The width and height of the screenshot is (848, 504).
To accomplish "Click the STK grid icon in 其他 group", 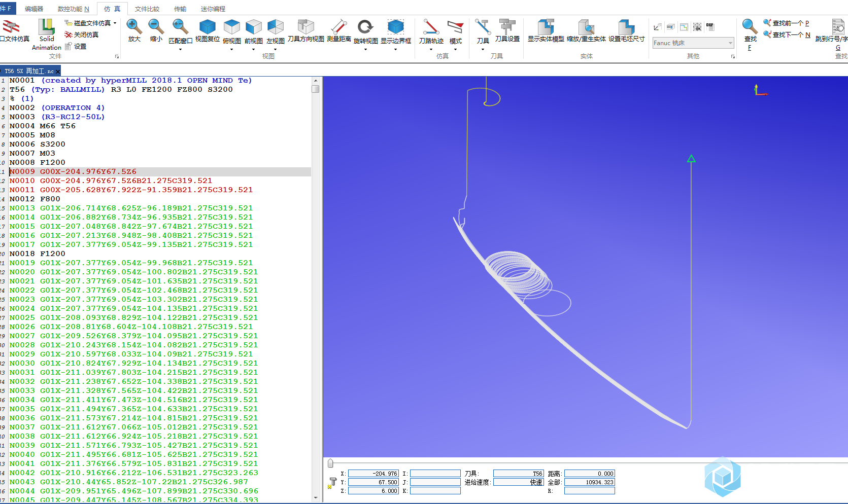I will pos(697,27).
